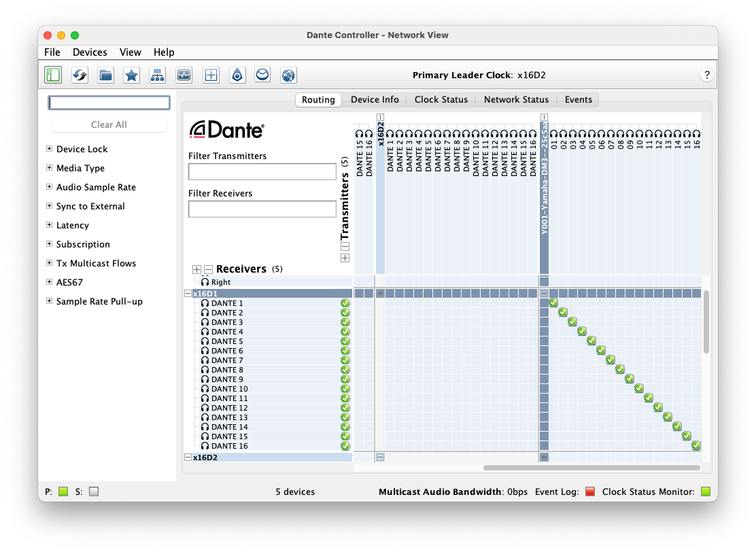Reload the device list with the refresh icon
The image size is (756, 552).
pyautogui.click(x=80, y=75)
